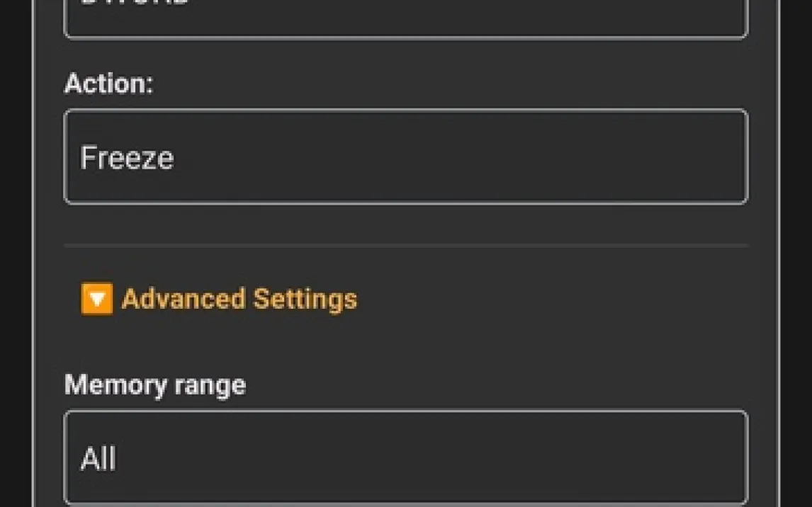Click the divider line above Advanced Settings

pos(405,245)
